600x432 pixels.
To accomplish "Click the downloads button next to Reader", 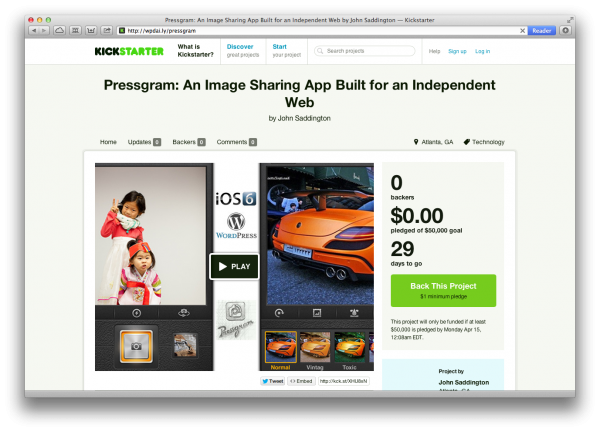I will [x=566, y=30].
